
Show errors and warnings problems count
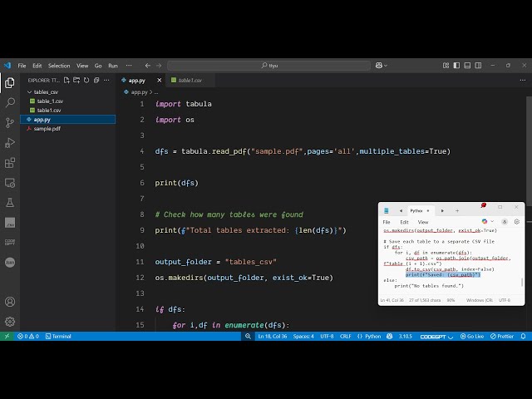tap(28, 336)
